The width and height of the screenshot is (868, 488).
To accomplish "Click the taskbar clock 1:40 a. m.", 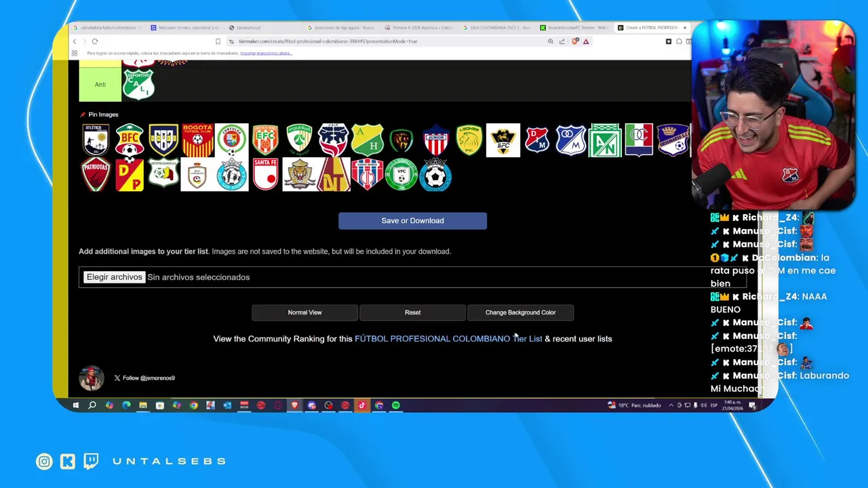I will (x=731, y=405).
